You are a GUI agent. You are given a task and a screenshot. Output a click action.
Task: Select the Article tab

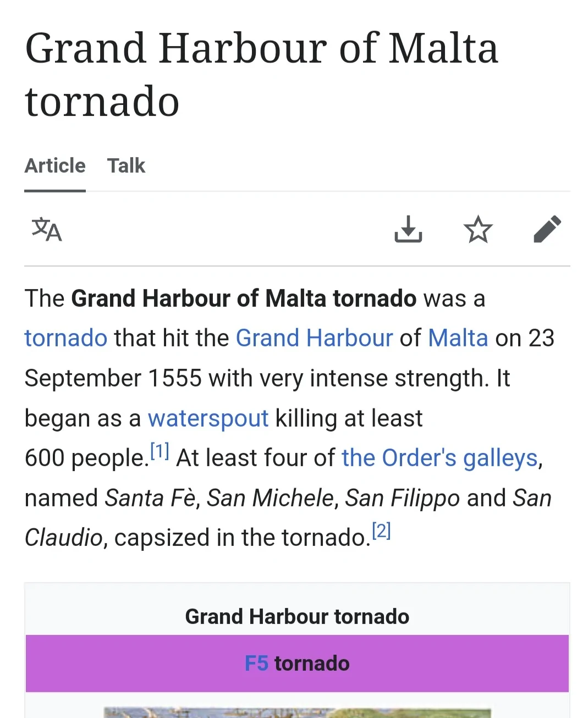click(55, 165)
